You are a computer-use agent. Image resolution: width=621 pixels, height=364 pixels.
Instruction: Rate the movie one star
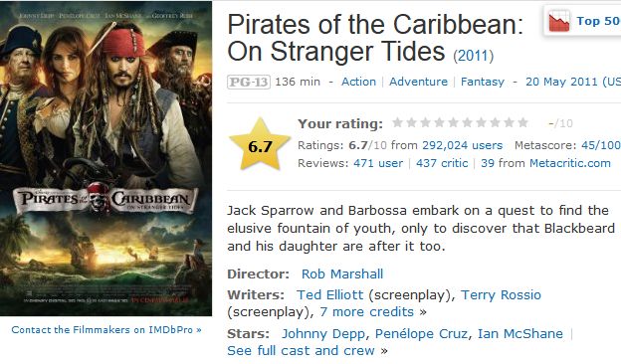(x=397, y=123)
